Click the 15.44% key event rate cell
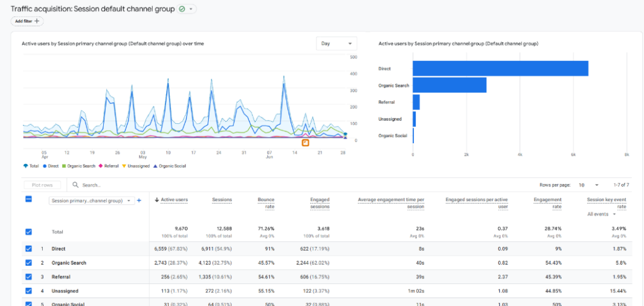Image resolution: width=644 pixels, height=306 pixels. (618, 291)
